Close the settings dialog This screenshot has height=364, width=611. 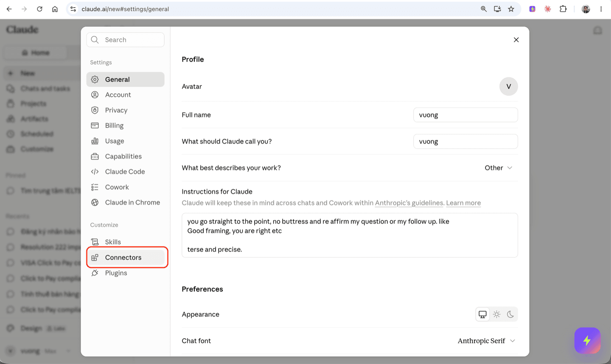click(516, 40)
